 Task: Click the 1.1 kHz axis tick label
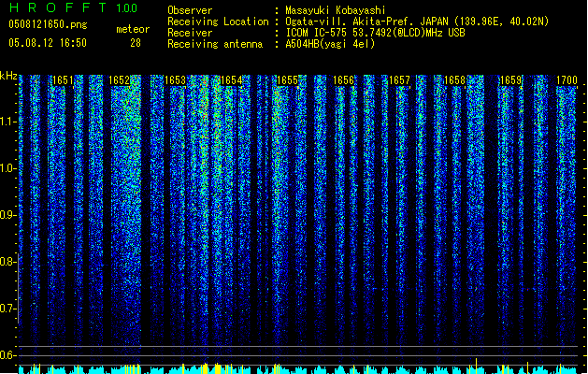(x=7, y=122)
